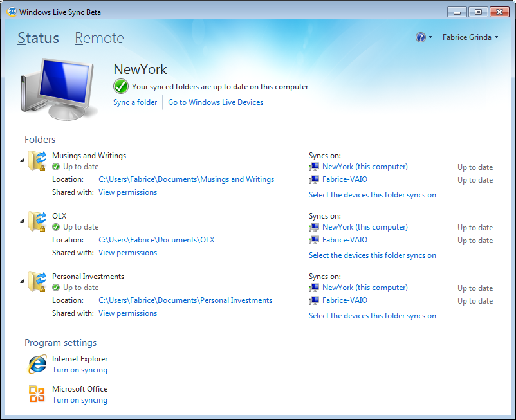516x420 pixels.
Task: Open the Fabrice Grinda account dropdown
Action: (x=470, y=37)
